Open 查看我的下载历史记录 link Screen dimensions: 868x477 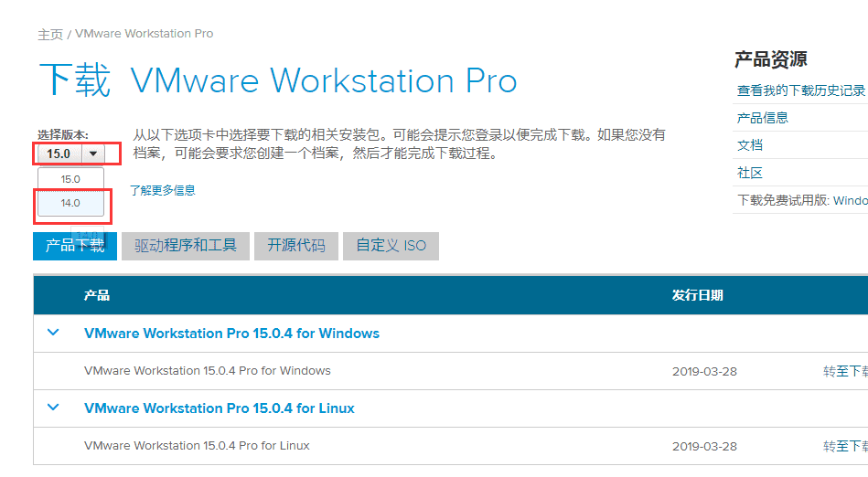pyautogui.click(x=801, y=90)
